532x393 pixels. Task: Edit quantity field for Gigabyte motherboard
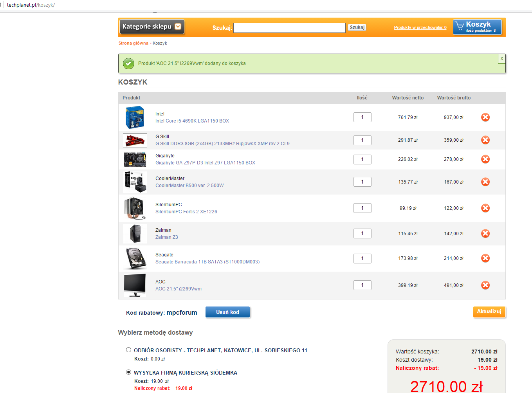click(362, 159)
